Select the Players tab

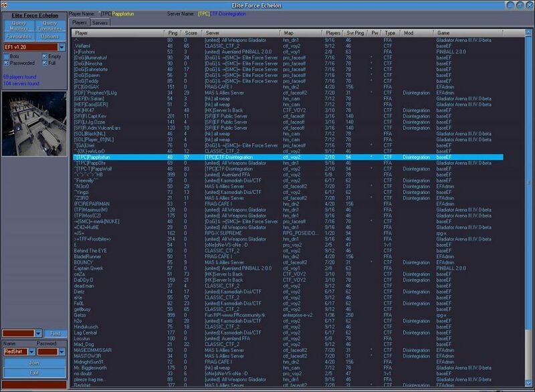tap(80, 23)
